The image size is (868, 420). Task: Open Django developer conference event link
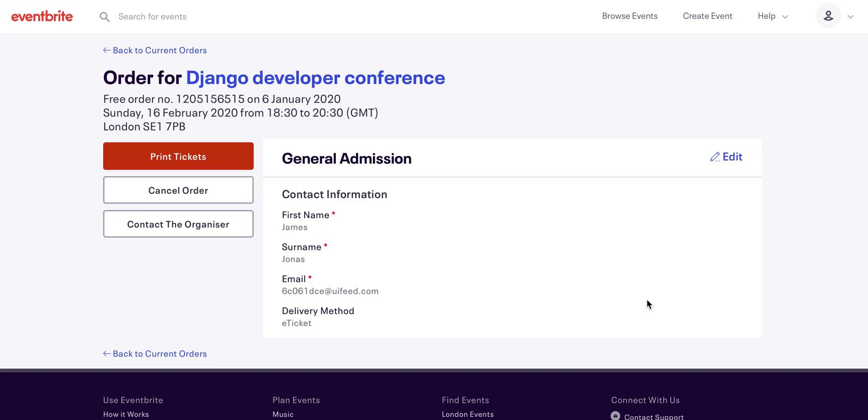point(316,78)
